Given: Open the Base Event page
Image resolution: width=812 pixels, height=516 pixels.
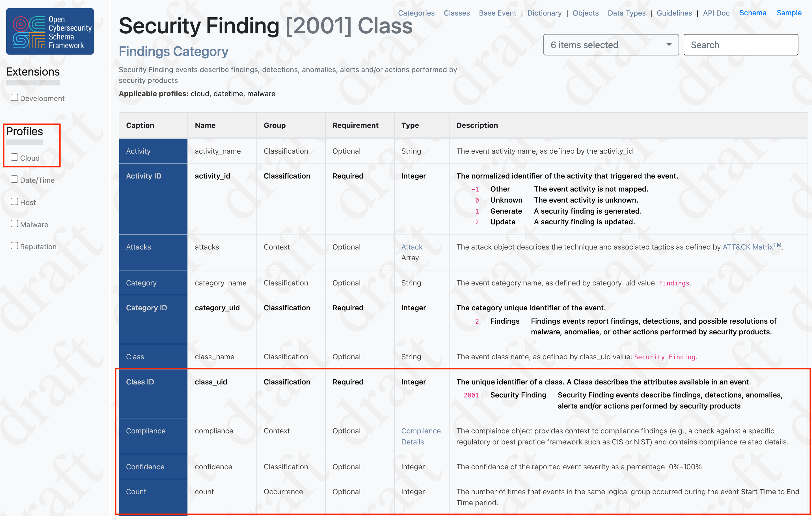Looking at the screenshot, I should point(497,13).
